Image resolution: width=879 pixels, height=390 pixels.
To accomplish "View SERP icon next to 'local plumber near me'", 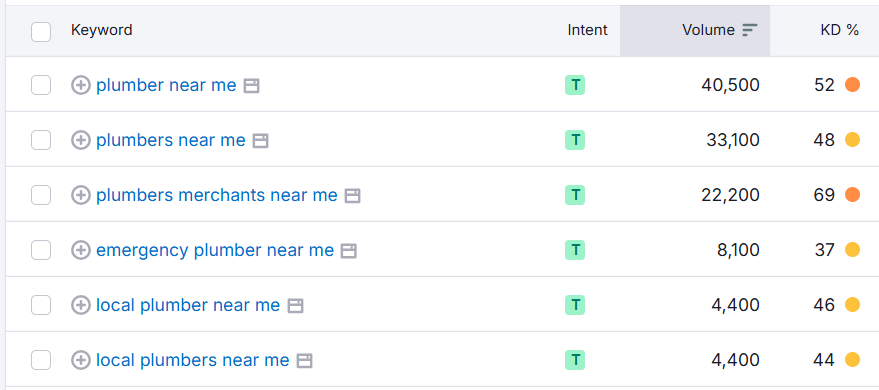I will (x=295, y=305).
